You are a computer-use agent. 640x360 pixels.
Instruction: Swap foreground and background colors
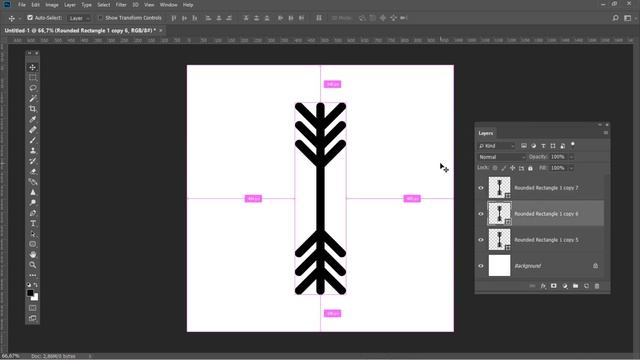36,285
